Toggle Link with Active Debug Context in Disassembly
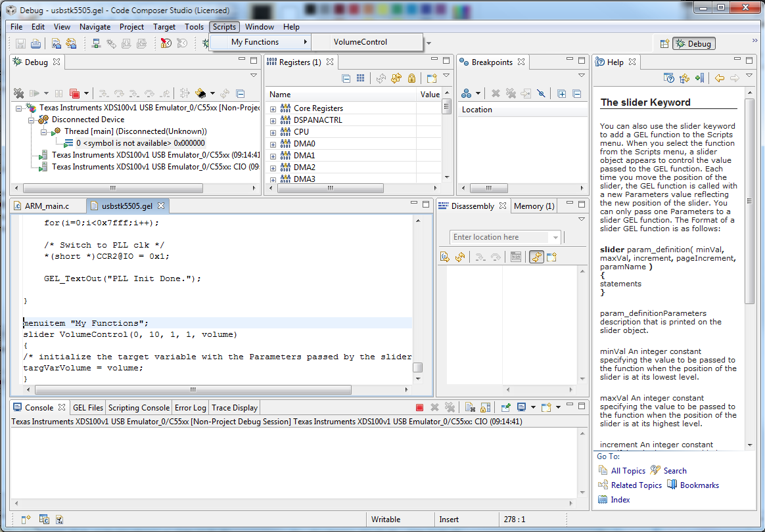This screenshot has height=532, width=765. coord(537,257)
